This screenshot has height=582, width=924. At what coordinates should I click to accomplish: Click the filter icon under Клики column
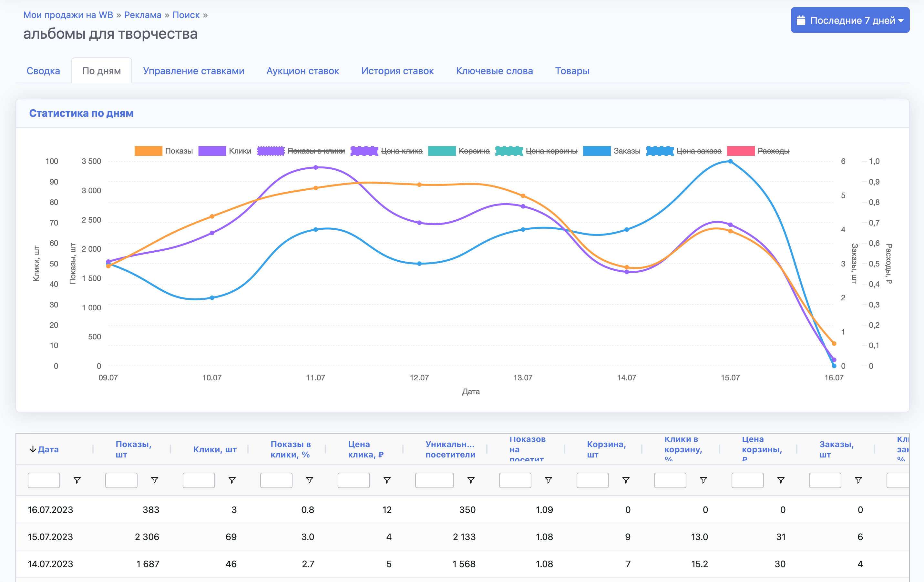(x=232, y=480)
